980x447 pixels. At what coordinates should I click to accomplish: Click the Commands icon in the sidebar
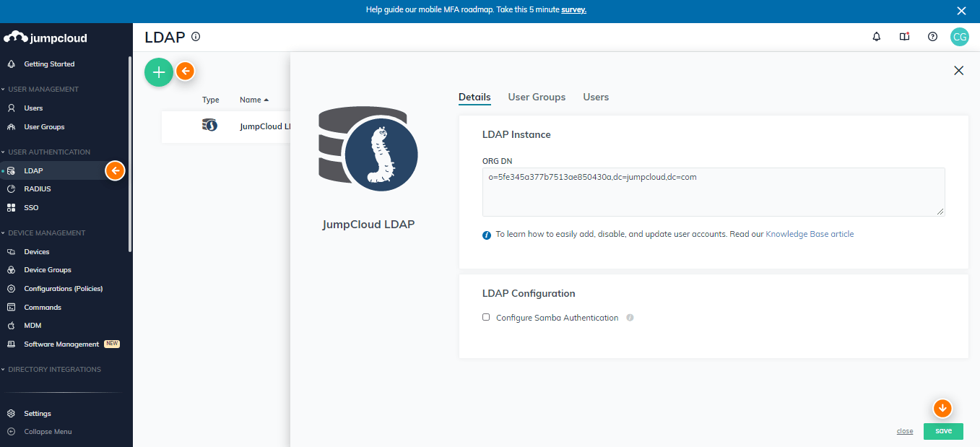[x=11, y=308]
